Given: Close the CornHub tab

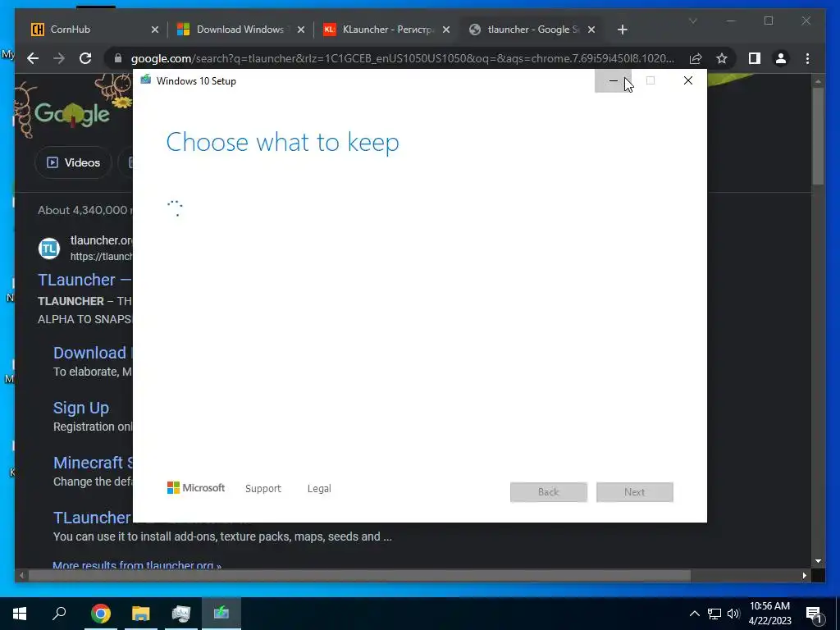Looking at the screenshot, I should tap(155, 30).
